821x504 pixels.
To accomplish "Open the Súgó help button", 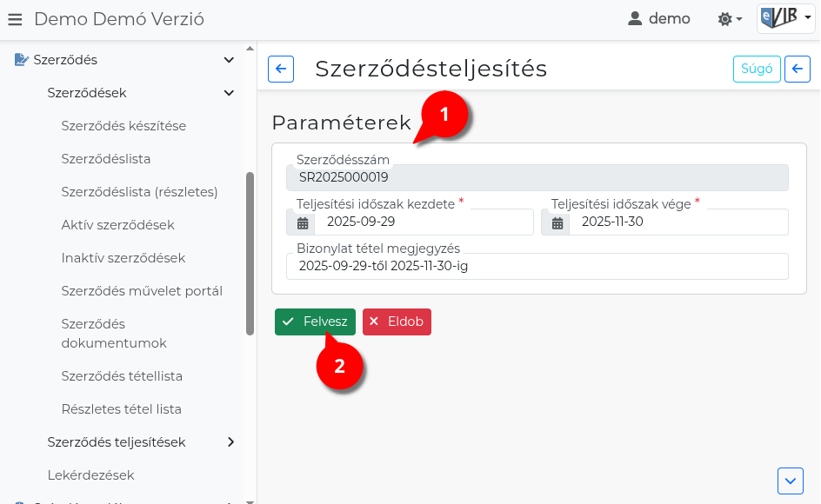I will tap(757, 70).
